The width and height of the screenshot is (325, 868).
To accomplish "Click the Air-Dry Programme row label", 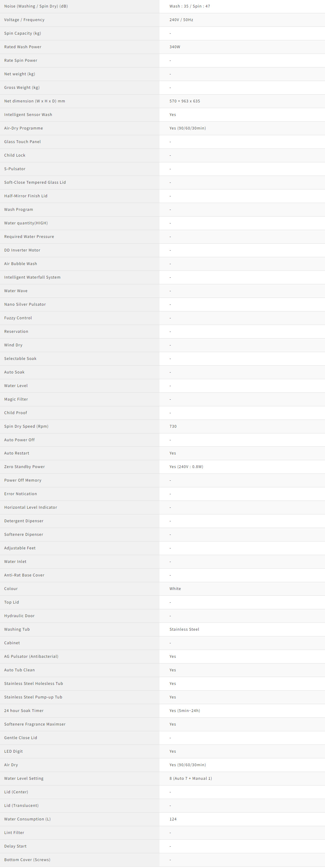I will (23, 128).
